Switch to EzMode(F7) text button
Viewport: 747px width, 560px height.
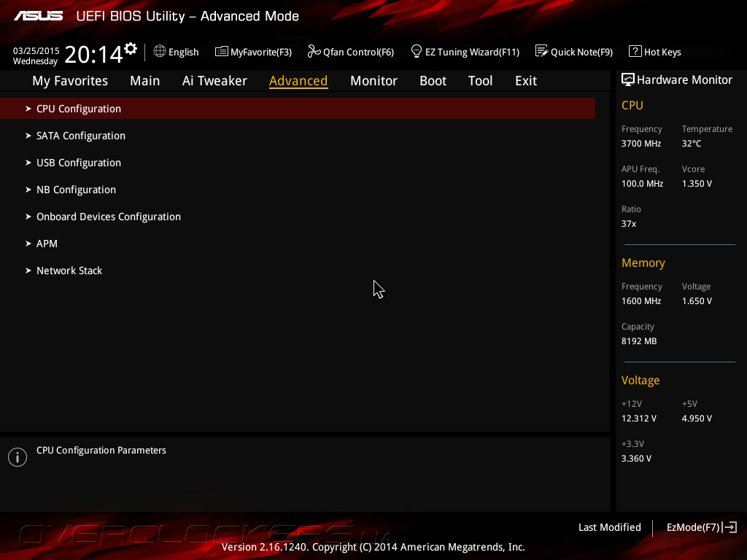click(693, 527)
